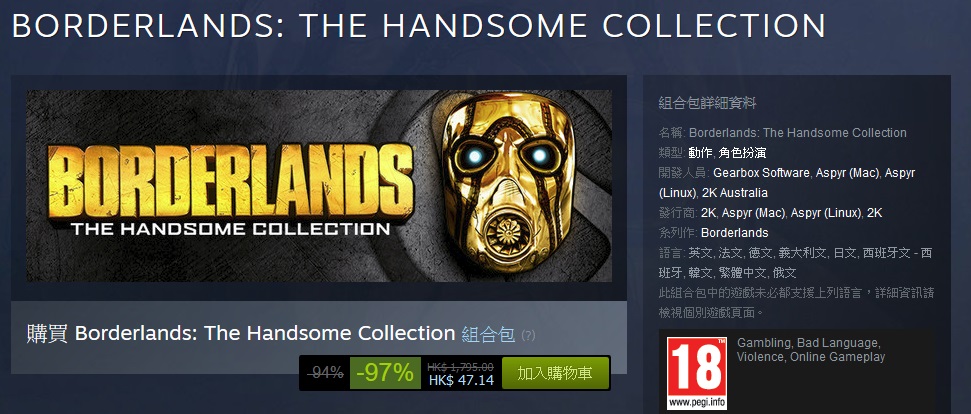The height and width of the screenshot is (414, 971).
Task: Open the 動作 (Action) genre link
Action: pyautogui.click(x=700, y=152)
